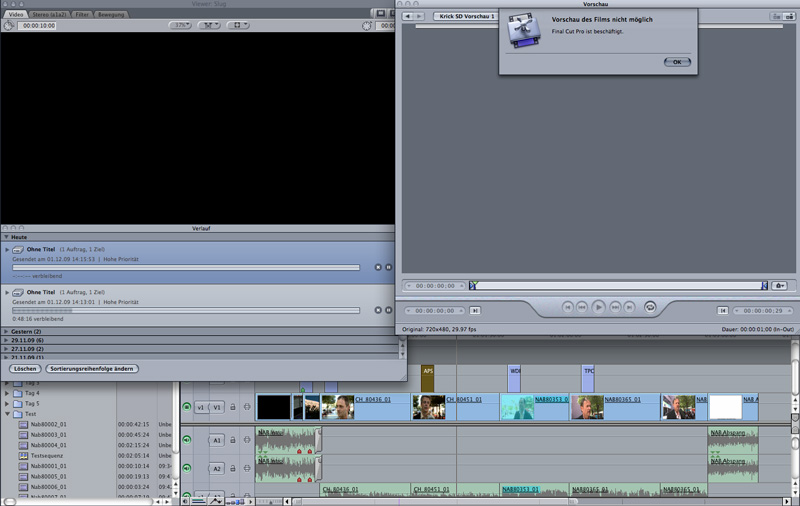800x506 pixels.
Task: Click the play button in Vorschau
Action: point(598,307)
